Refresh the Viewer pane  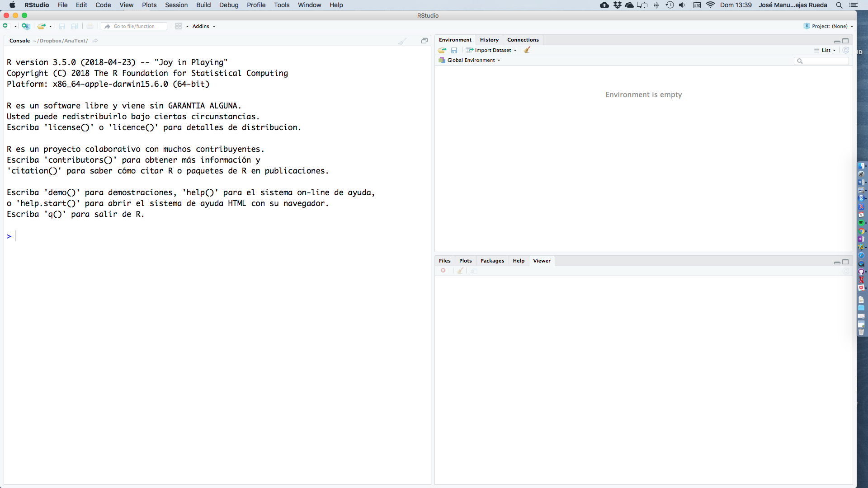point(845,271)
